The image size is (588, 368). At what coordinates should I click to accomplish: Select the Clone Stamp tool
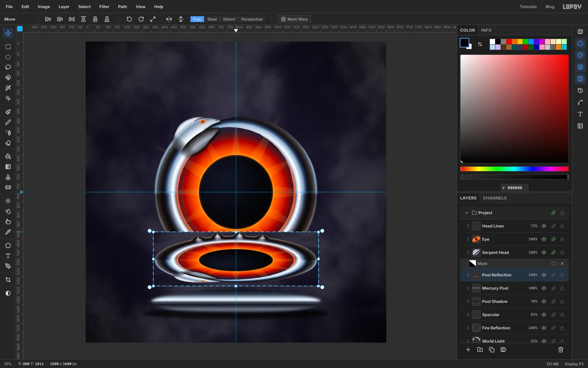[8, 177]
